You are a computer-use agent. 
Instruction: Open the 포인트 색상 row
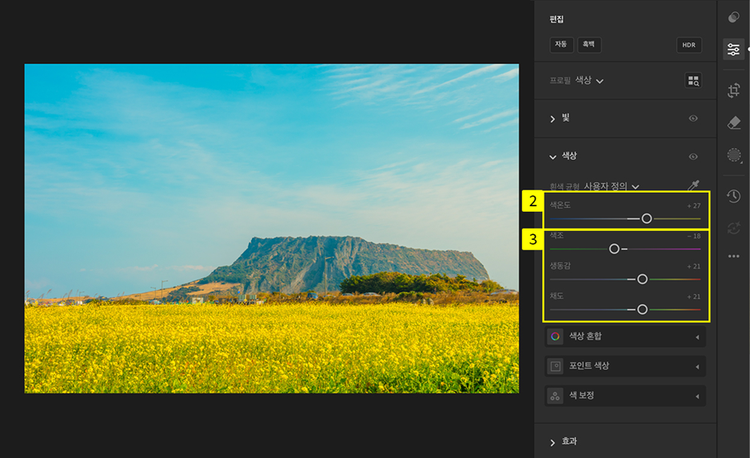[625, 366]
